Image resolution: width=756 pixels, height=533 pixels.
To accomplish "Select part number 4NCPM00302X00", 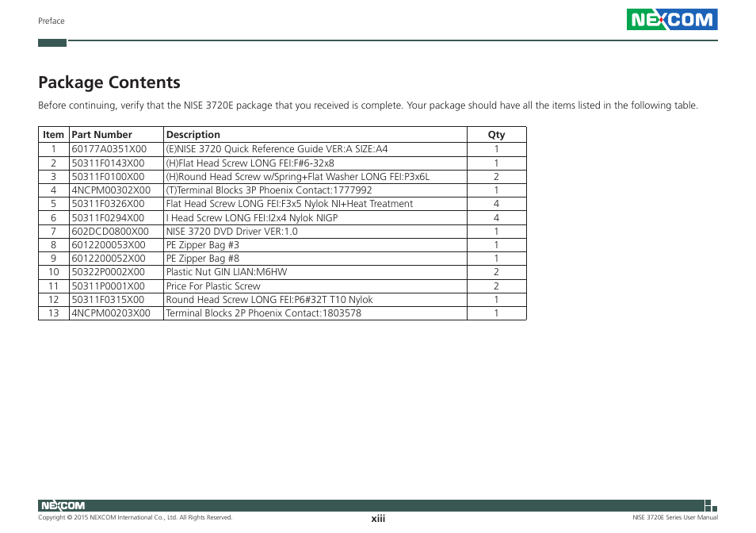I will click(x=111, y=190).
